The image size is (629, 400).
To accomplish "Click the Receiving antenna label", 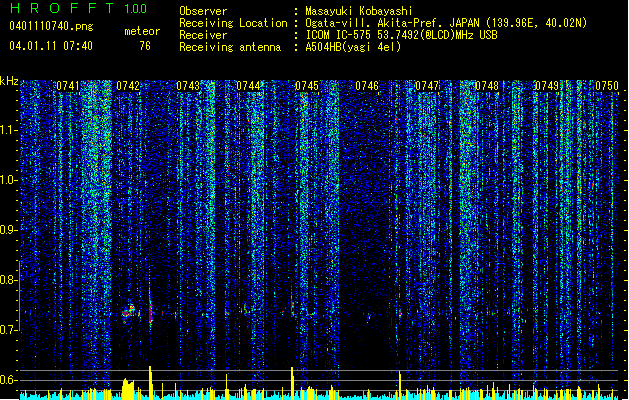I will (230, 47).
